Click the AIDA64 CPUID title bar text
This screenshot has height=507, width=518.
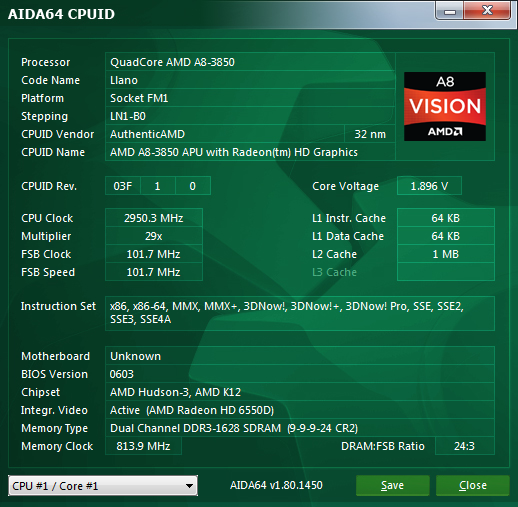tap(61, 14)
